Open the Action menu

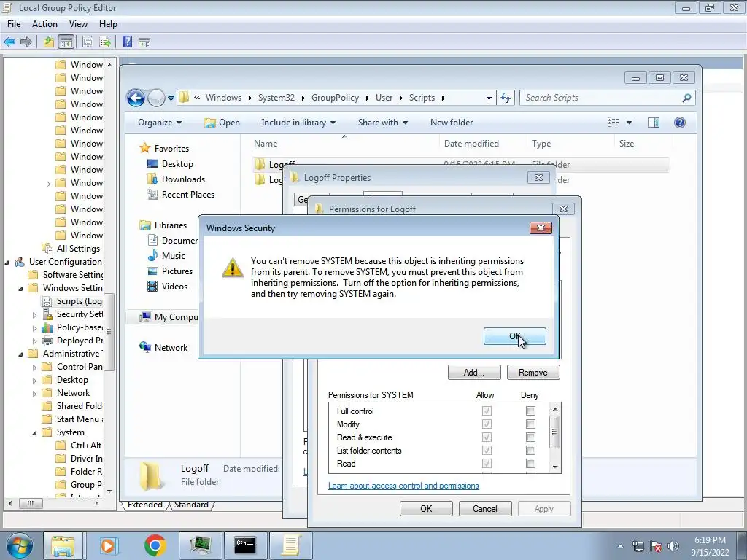tap(44, 24)
